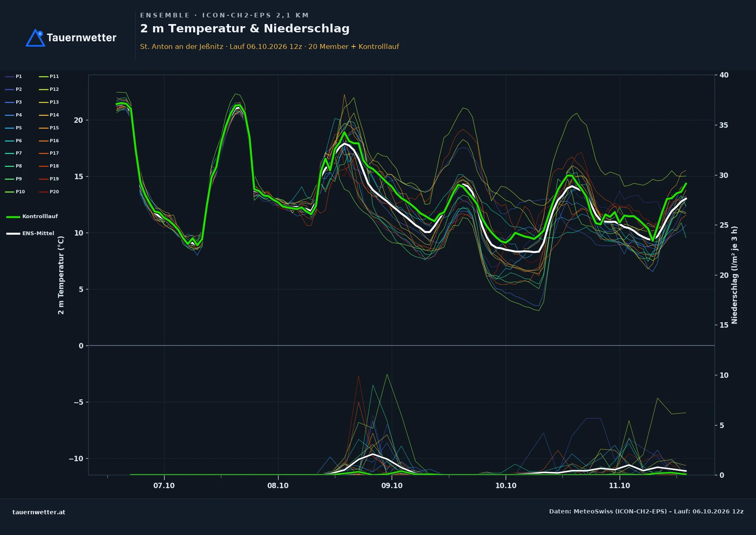Viewport: 756px width, 535px height.
Task: Click the 'Niederschlag (l/m² je 3 h)' axis title
Action: click(735, 275)
